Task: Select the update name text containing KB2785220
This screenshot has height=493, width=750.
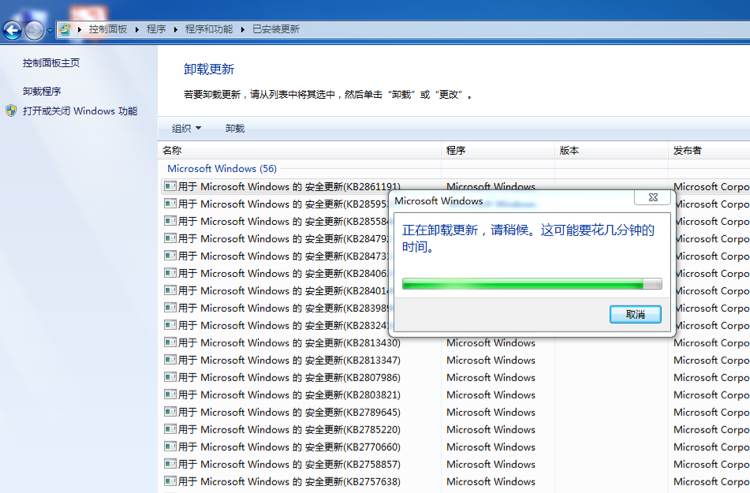Action: (x=289, y=429)
